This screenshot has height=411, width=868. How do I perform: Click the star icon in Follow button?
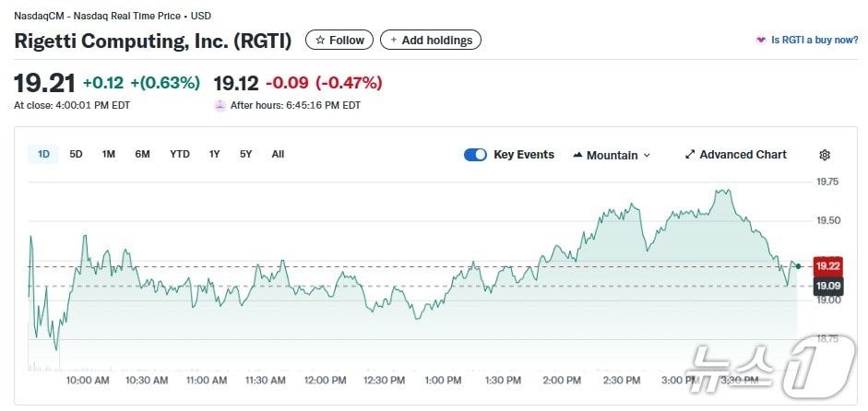click(x=320, y=41)
